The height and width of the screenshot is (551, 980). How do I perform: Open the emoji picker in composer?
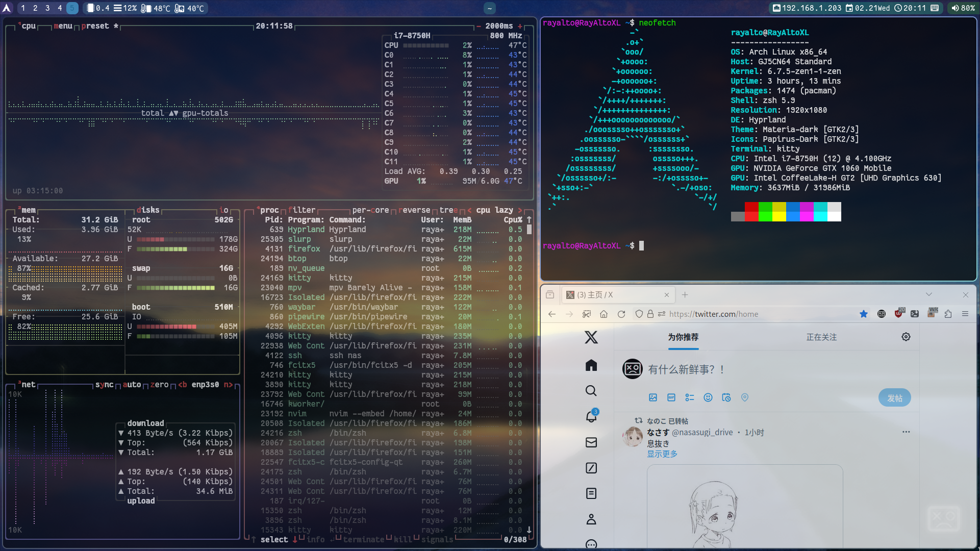tap(708, 397)
